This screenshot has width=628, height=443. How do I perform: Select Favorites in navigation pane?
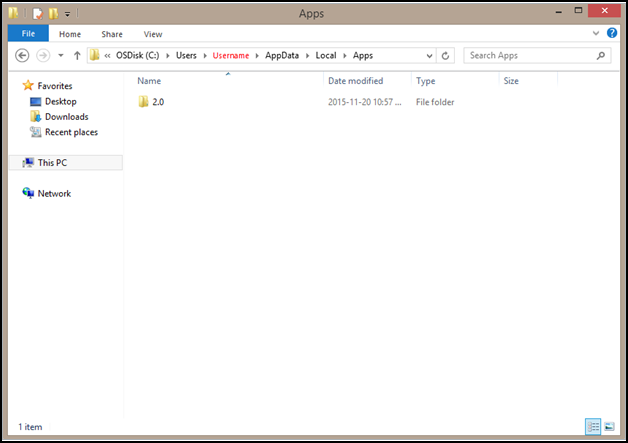55,86
